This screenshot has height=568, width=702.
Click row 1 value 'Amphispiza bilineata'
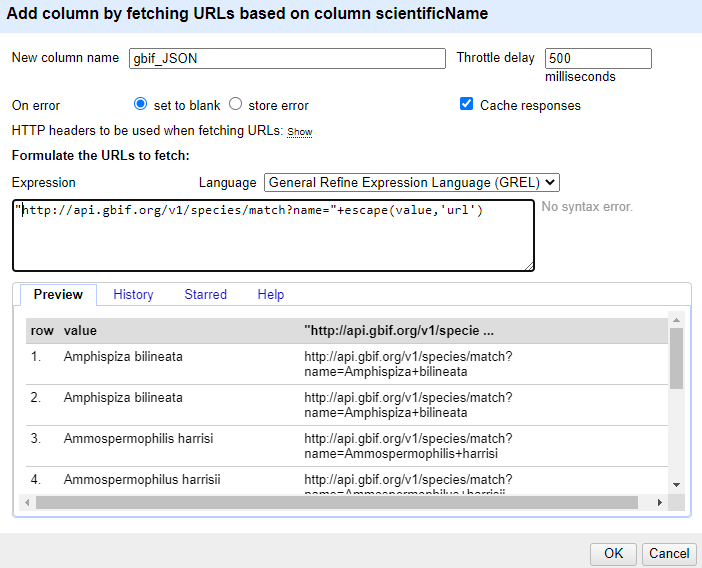click(x=123, y=357)
